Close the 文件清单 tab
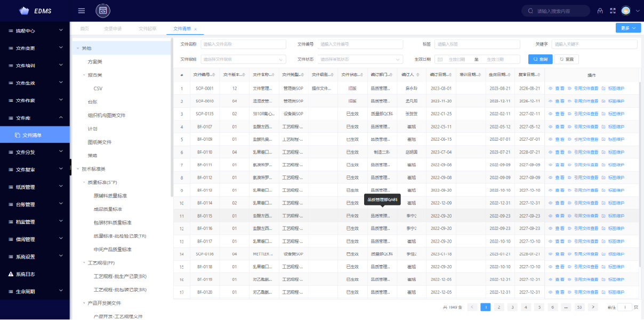The height and width of the screenshot is (320, 644). (196, 29)
